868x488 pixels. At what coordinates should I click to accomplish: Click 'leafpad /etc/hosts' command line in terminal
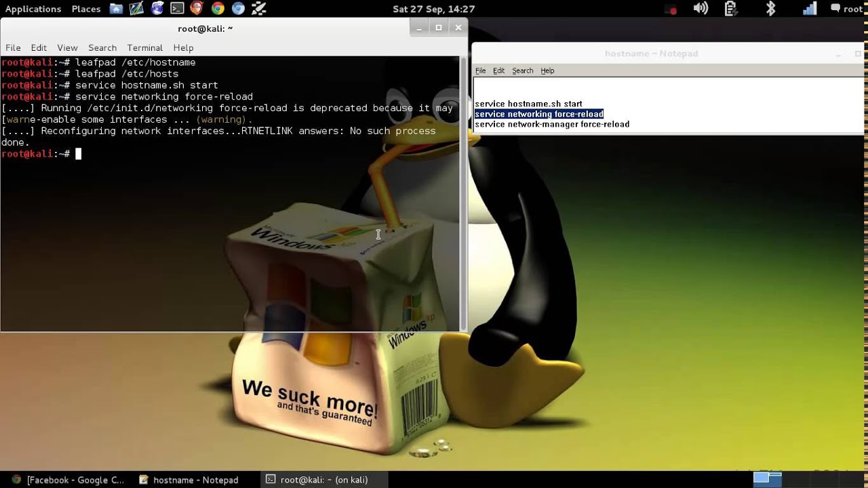(90, 74)
